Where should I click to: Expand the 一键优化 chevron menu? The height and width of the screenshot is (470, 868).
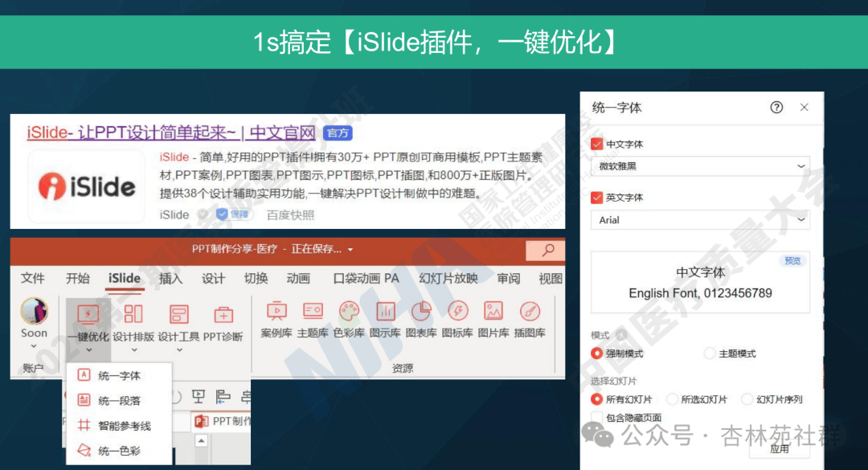(x=88, y=351)
